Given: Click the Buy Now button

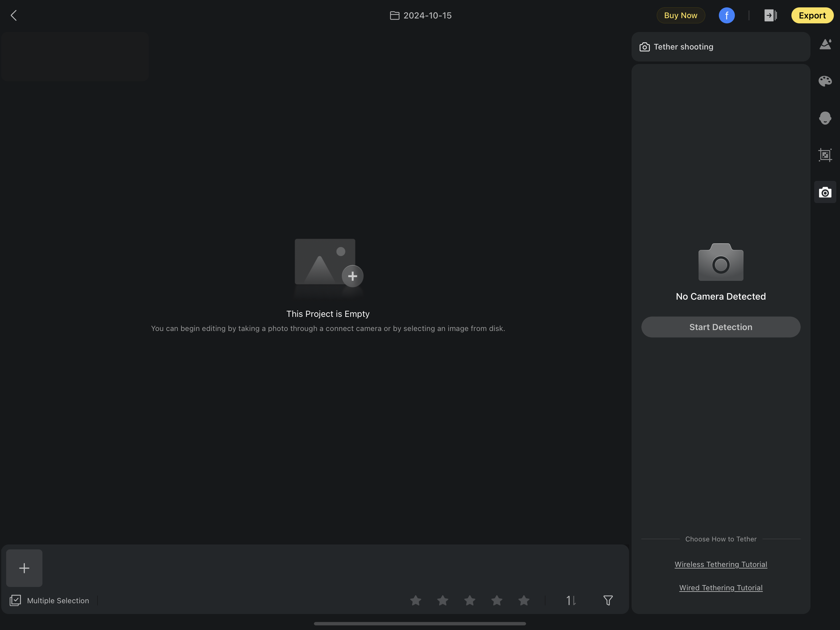Looking at the screenshot, I should pyautogui.click(x=680, y=16).
